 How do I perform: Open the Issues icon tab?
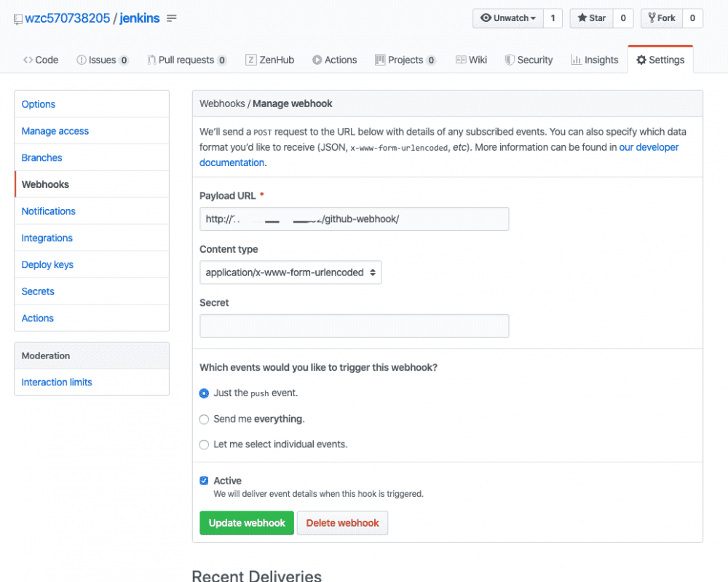(x=80, y=60)
